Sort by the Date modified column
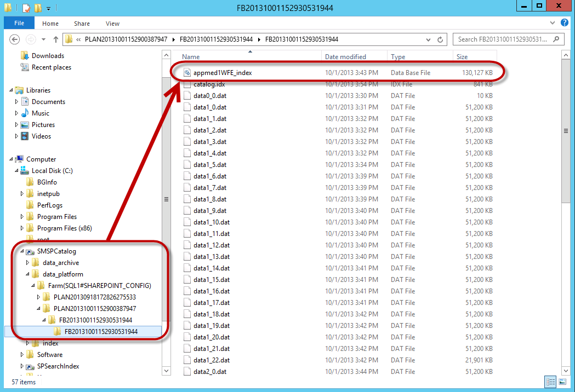This screenshot has height=392, width=575. [345, 57]
